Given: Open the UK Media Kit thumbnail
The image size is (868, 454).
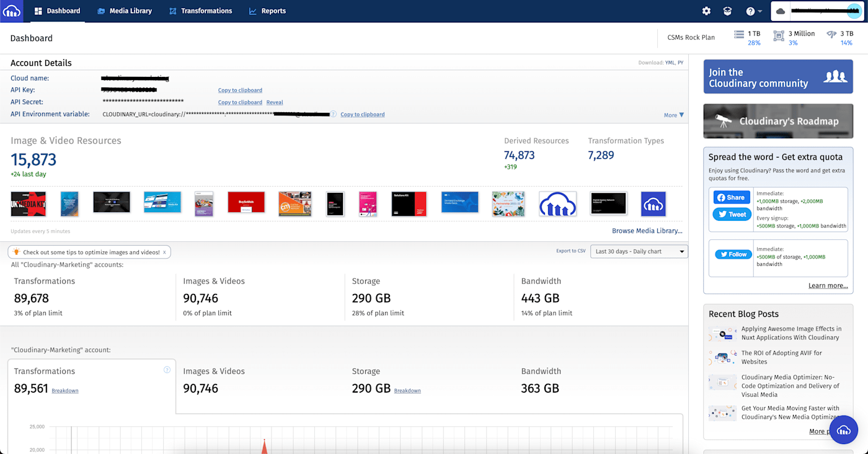Looking at the screenshot, I should coord(29,203).
